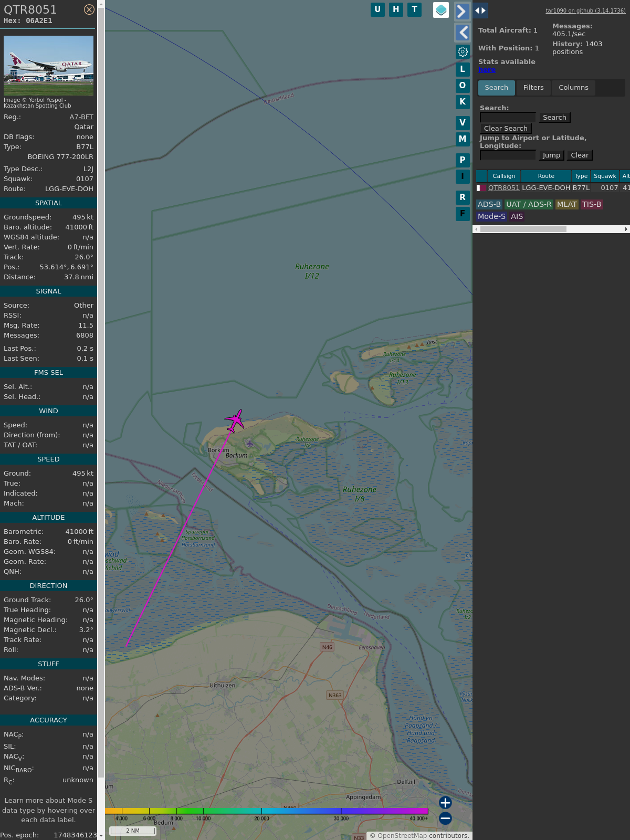Viewport: 630px width, 840px height.
Task: Sort table by Route column
Action: (x=546, y=176)
